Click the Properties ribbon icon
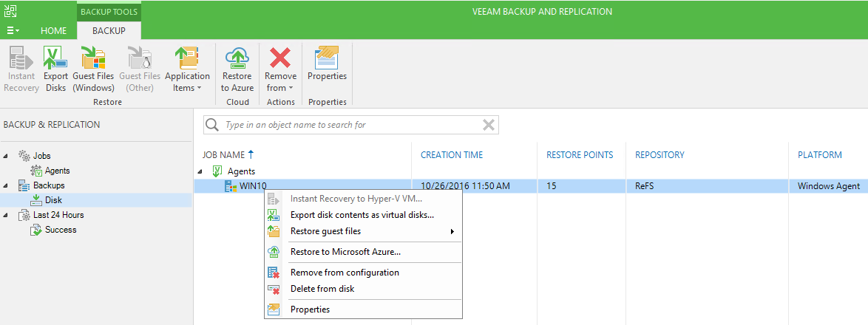Viewport: 868px width, 325px height. coord(327,58)
